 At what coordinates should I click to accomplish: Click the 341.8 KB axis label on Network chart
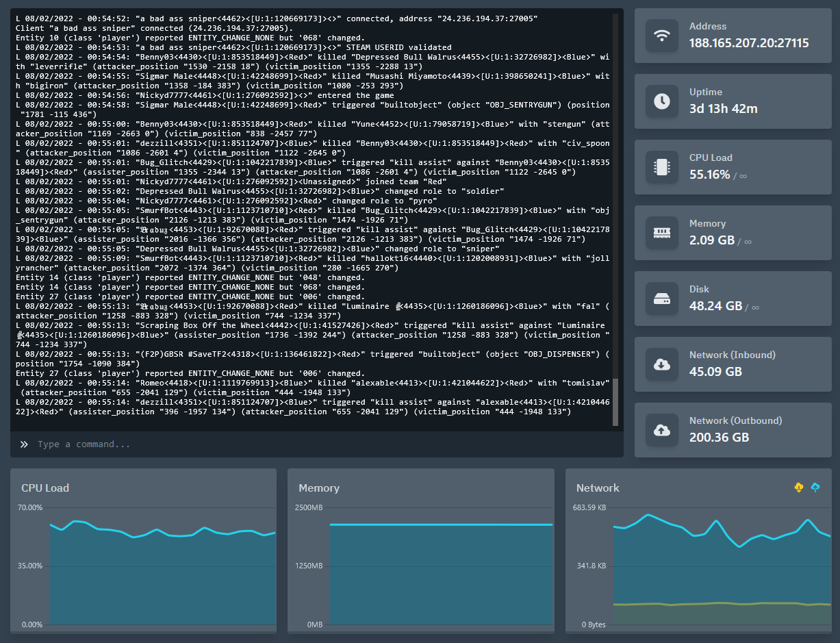tap(591, 566)
